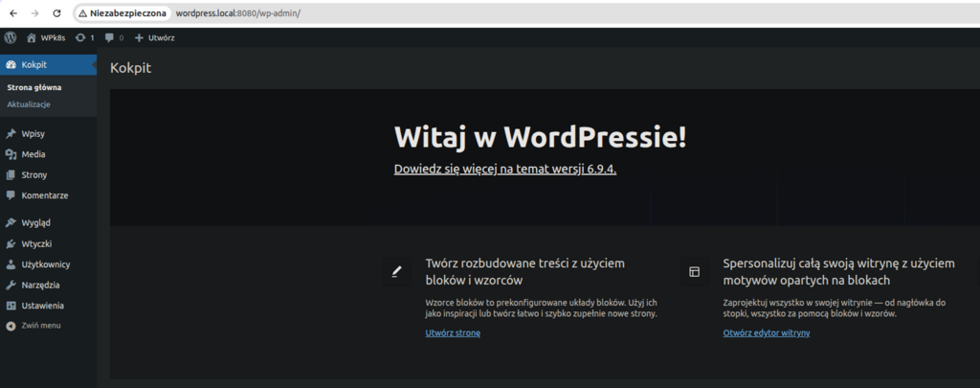This screenshot has height=388, width=980.
Task: Click the Wpisy pin icon in sidebar
Action: tap(11, 133)
